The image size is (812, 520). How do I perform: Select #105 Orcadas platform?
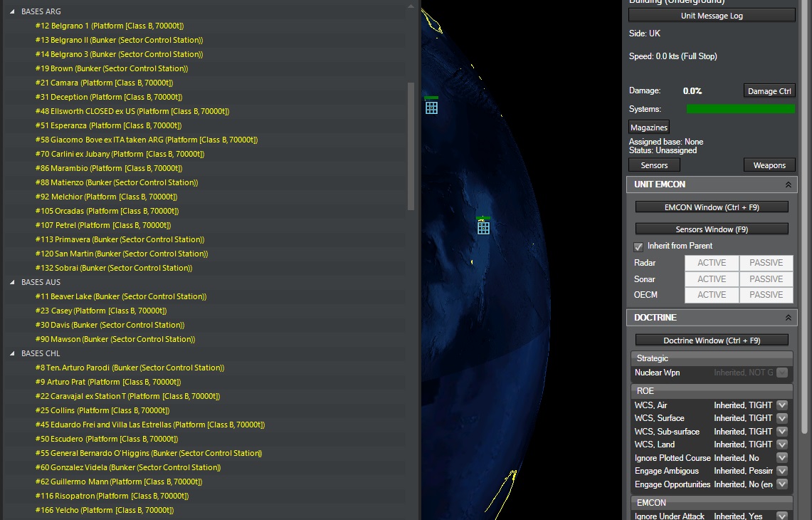tap(107, 211)
